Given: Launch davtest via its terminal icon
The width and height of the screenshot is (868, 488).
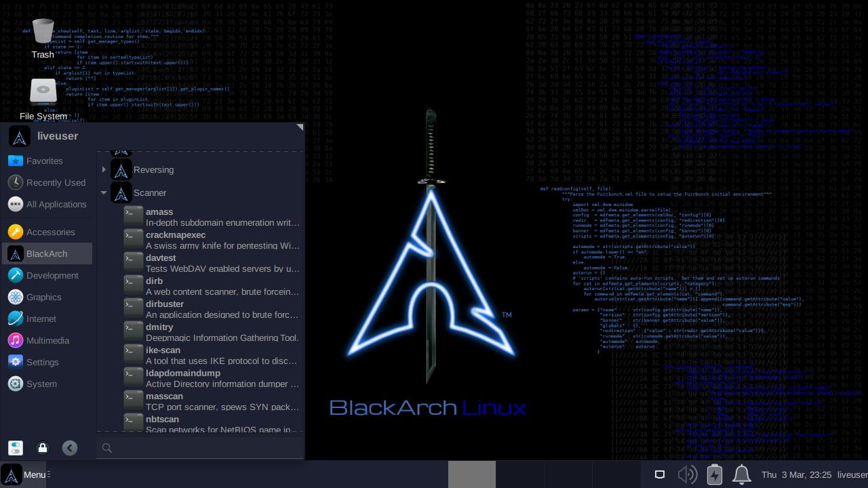Looking at the screenshot, I should click(134, 262).
